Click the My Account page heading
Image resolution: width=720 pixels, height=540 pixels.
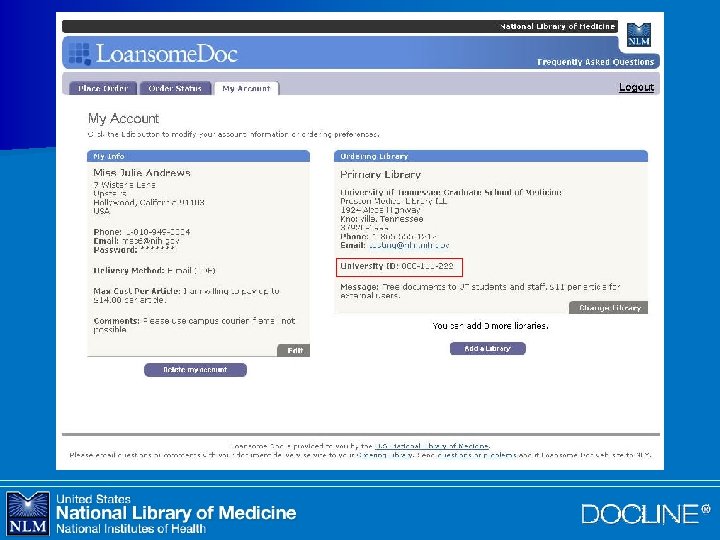tap(124, 118)
